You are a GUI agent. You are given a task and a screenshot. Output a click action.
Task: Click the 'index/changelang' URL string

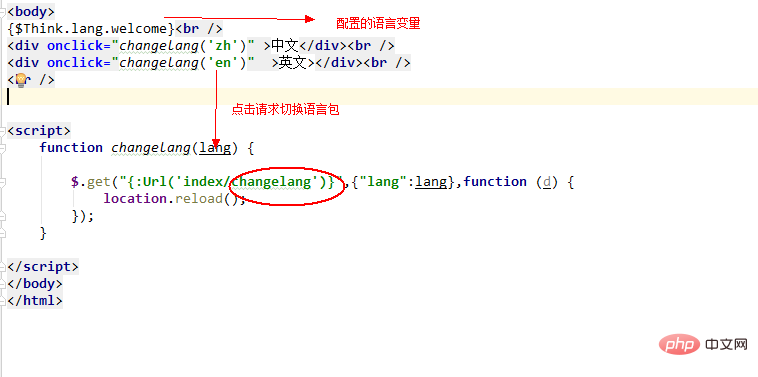[247, 182]
